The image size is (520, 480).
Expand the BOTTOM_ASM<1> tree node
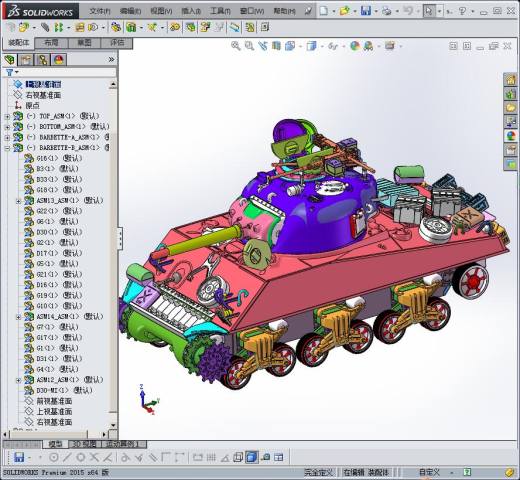7,127
